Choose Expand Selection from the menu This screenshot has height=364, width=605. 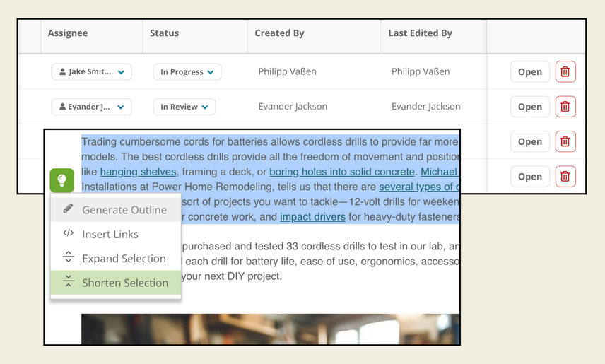pyautogui.click(x=116, y=258)
